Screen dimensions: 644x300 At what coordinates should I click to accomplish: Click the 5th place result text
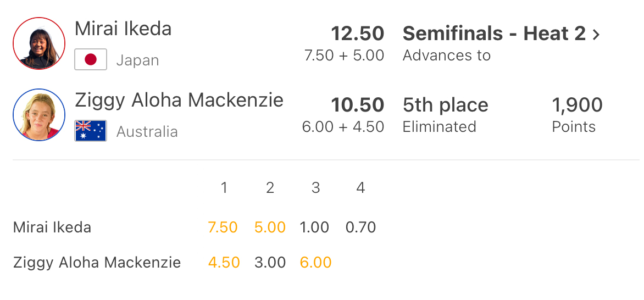click(445, 105)
